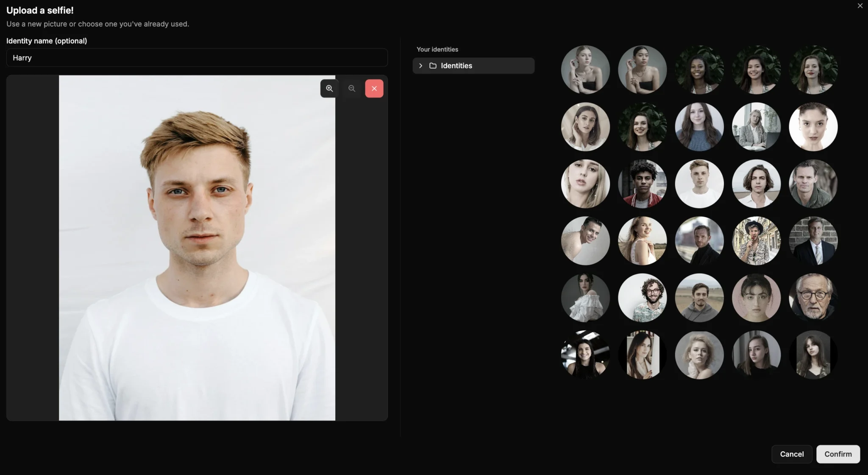Image resolution: width=868 pixels, height=475 pixels.
Task: Pick smiling blonde woman outdoors thumbnail
Action: (x=642, y=241)
